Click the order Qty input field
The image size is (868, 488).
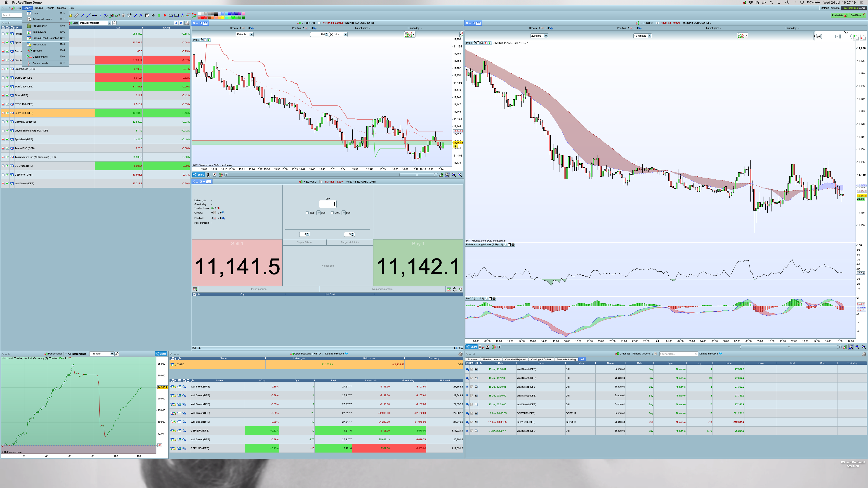pos(328,204)
